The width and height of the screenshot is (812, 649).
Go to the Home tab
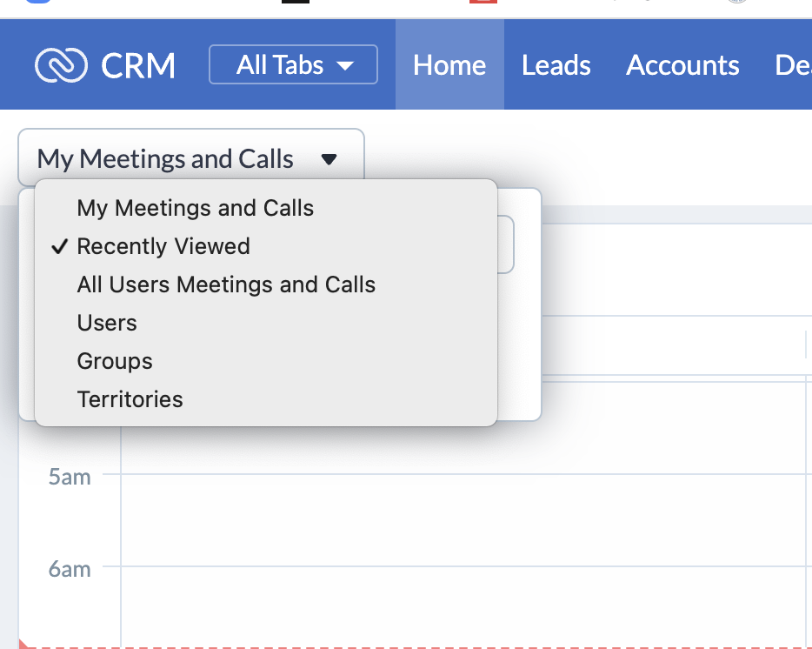click(449, 64)
